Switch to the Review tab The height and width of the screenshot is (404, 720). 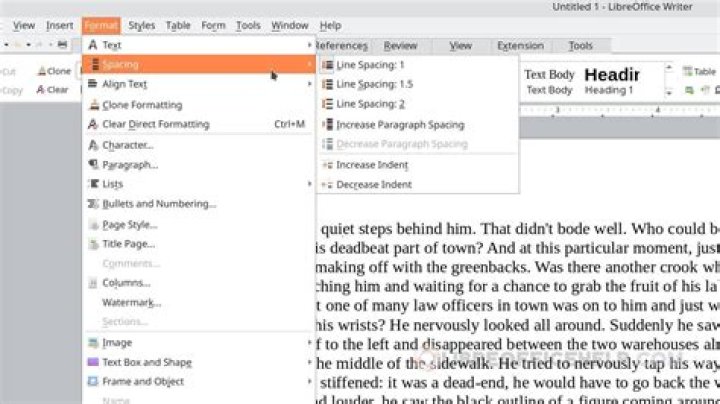[400, 45]
